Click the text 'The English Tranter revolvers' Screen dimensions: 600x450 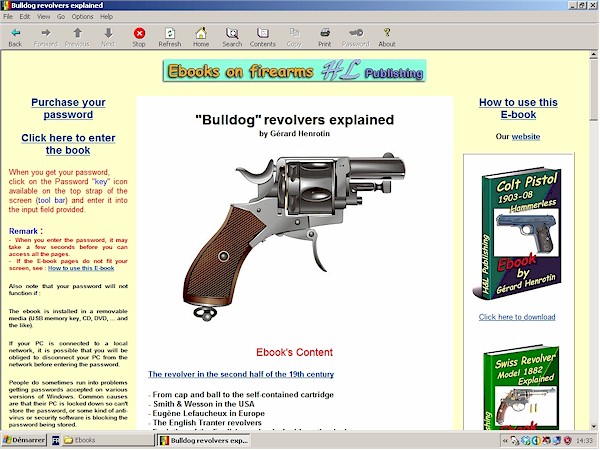coord(207,422)
